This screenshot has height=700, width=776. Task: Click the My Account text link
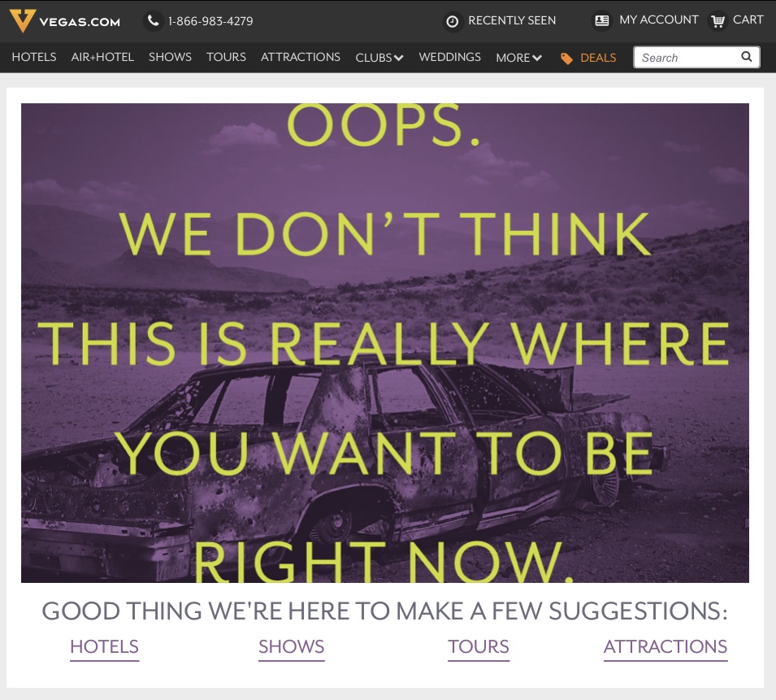(x=659, y=20)
